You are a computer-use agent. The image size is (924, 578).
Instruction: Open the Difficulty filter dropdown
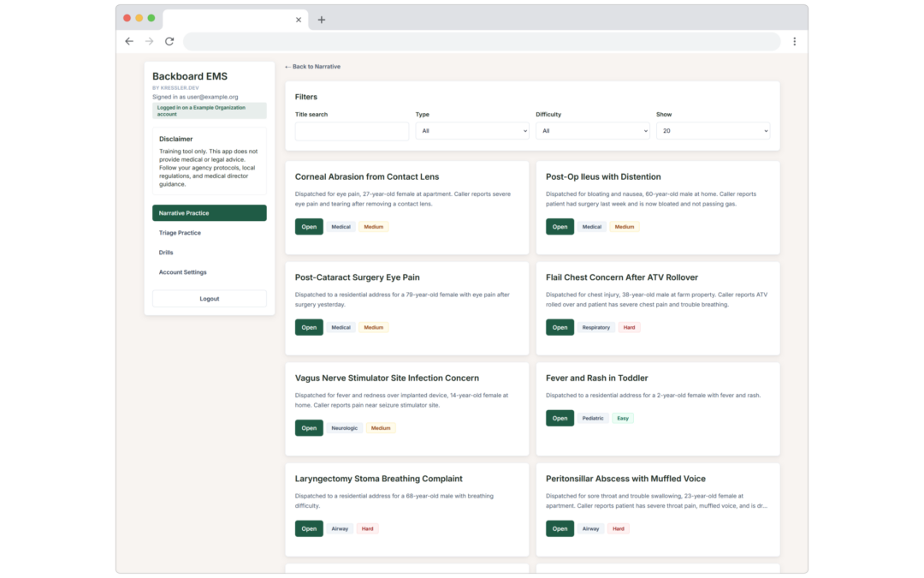592,131
